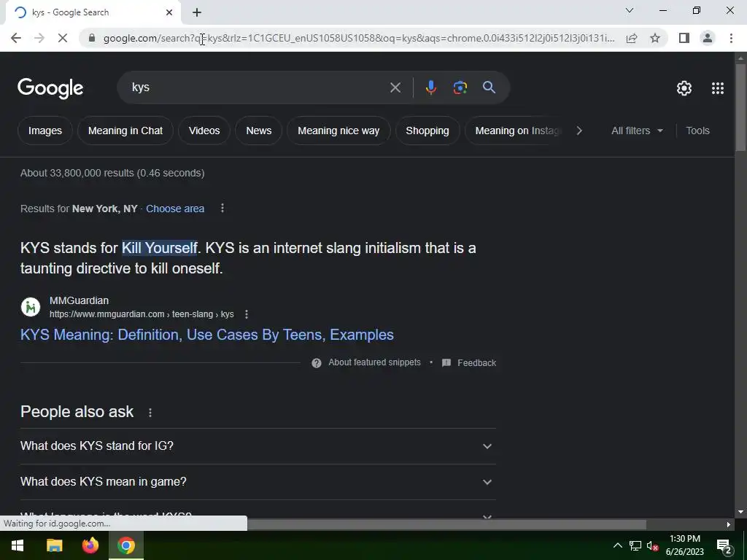Viewport: 747px width, 560px height.
Task: Click the horizontal scrollbar right arrow
Action: click(x=729, y=525)
